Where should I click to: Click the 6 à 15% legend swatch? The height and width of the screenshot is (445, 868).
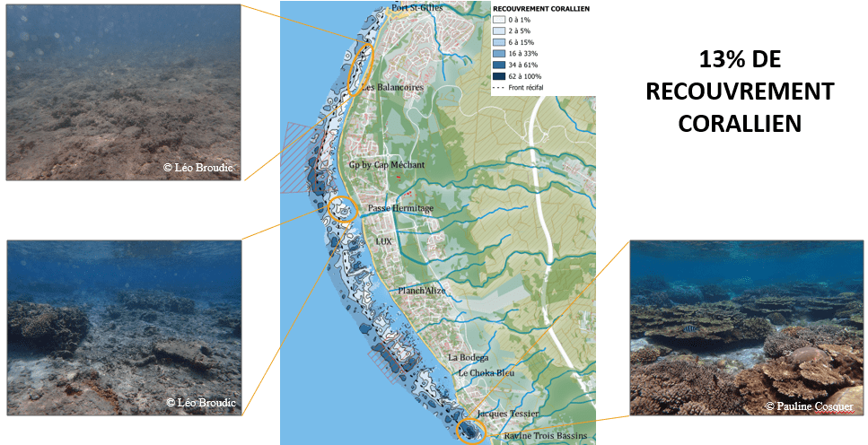[x=500, y=41]
